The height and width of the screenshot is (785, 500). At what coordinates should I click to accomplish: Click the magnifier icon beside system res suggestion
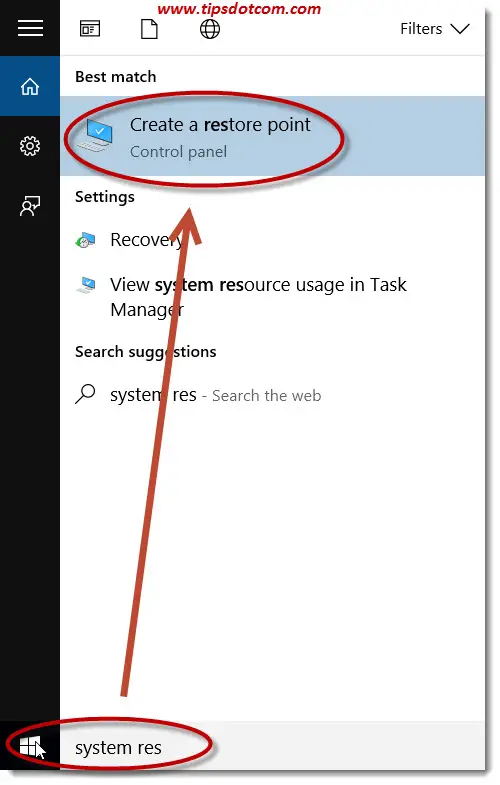point(85,394)
